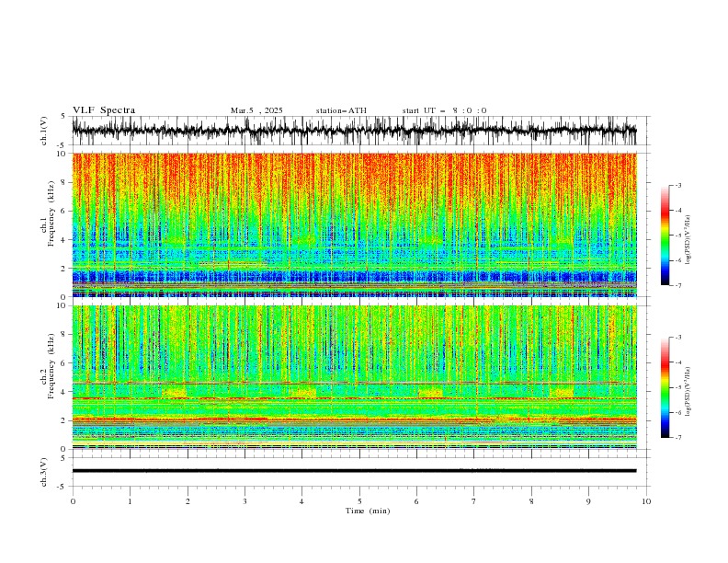Click time-axis tick label "5"

[359, 501]
